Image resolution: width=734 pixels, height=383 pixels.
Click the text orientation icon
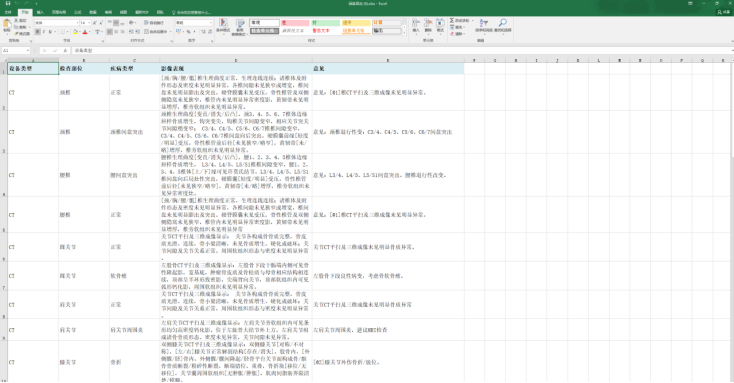tap(132, 22)
